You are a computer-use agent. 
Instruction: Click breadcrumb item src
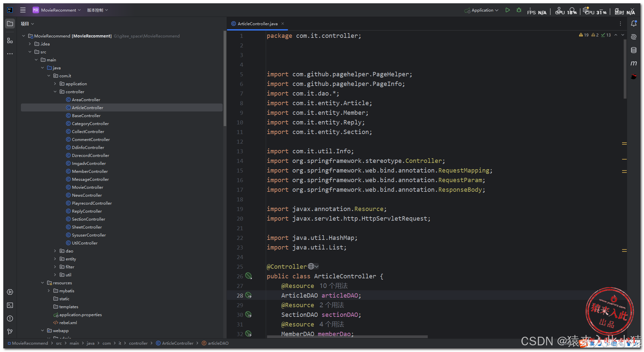pyautogui.click(x=59, y=343)
